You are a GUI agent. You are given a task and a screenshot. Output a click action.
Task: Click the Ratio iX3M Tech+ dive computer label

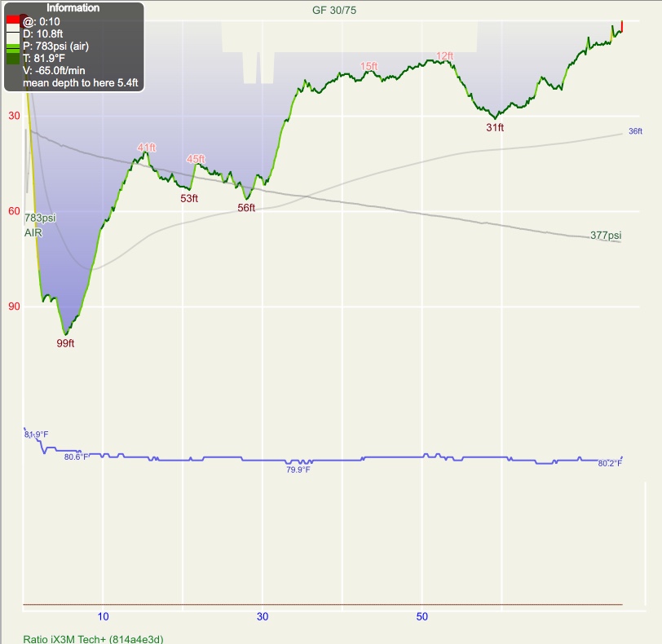[x=93, y=639]
